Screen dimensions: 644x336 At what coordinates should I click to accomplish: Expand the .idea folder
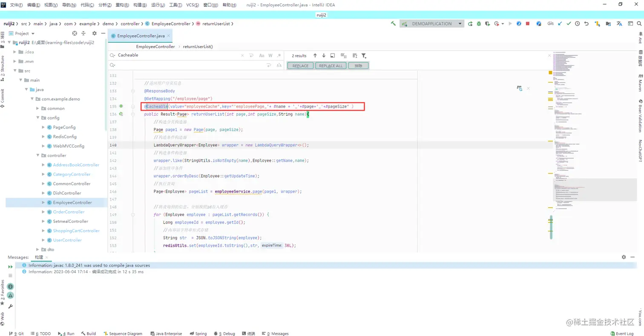pyautogui.click(x=15, y=52)
